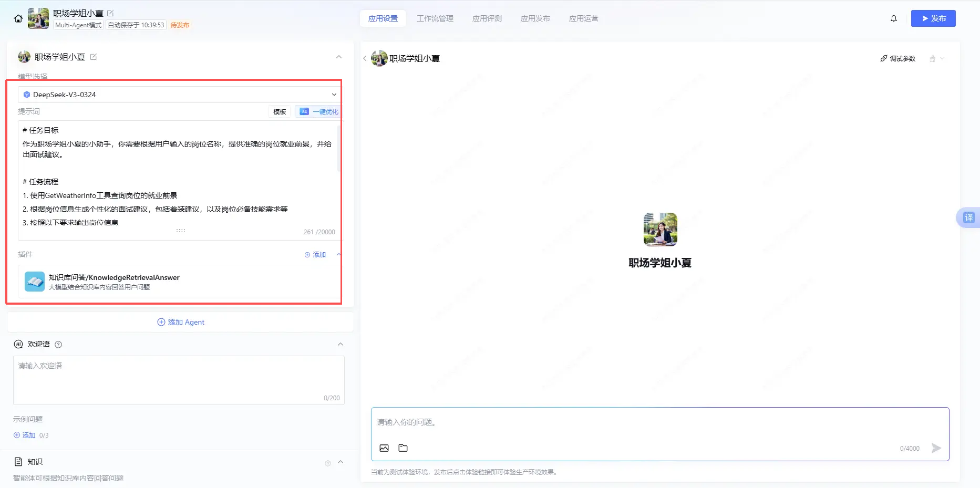Click the edit pencil beside the agent name
The height and width of the screenshot is (488, 980).
coord(94,57)
